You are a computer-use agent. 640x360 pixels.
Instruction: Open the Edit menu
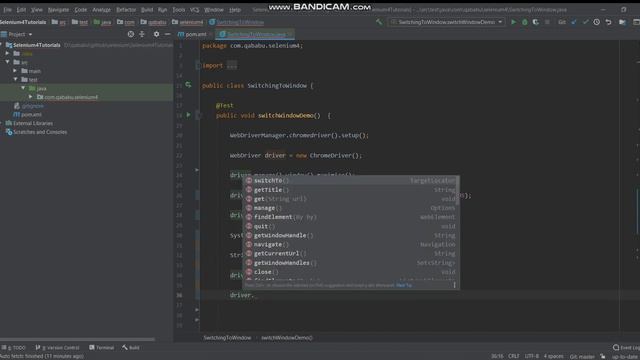21,9
